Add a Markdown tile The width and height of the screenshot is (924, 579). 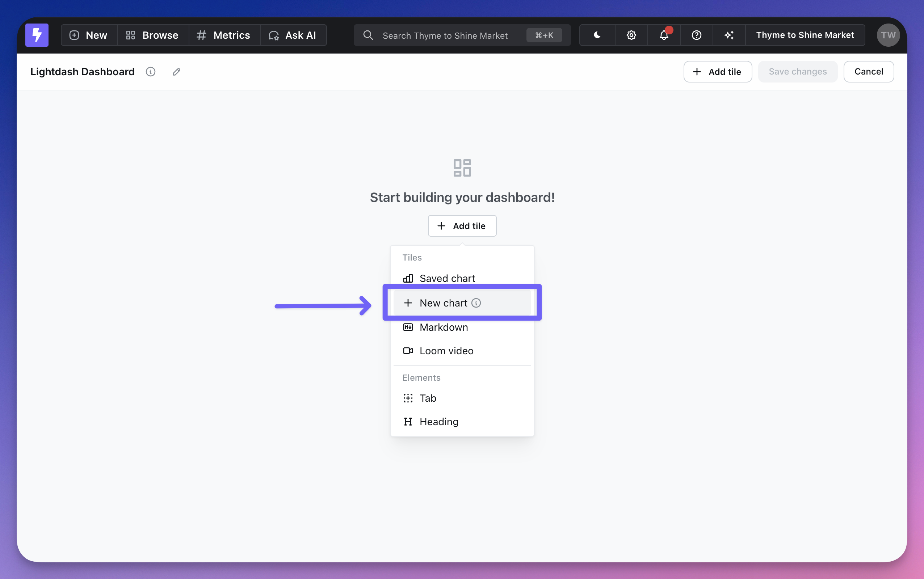tap(443, 327)
